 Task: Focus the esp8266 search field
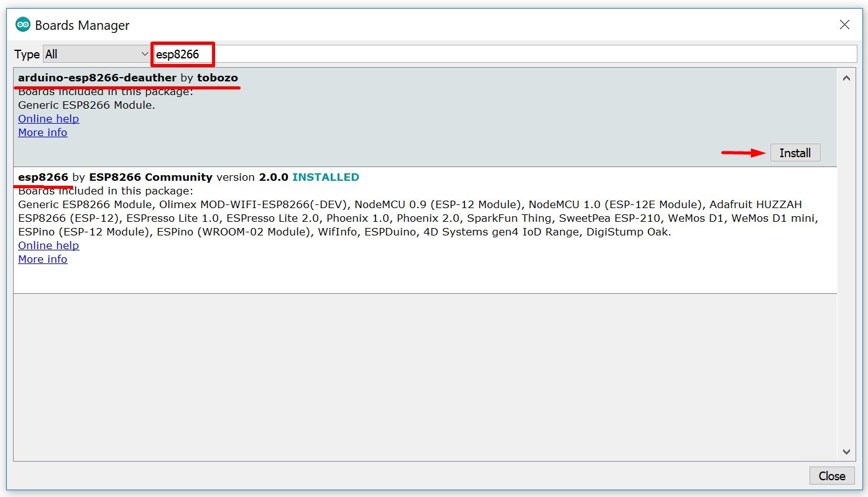[x=497, y=54]
